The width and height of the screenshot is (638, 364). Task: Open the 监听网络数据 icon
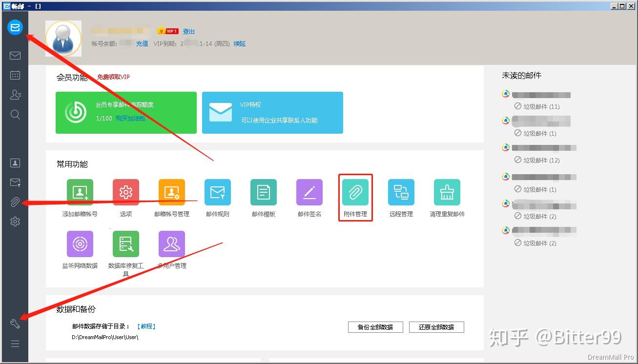[x=80, y=244]
